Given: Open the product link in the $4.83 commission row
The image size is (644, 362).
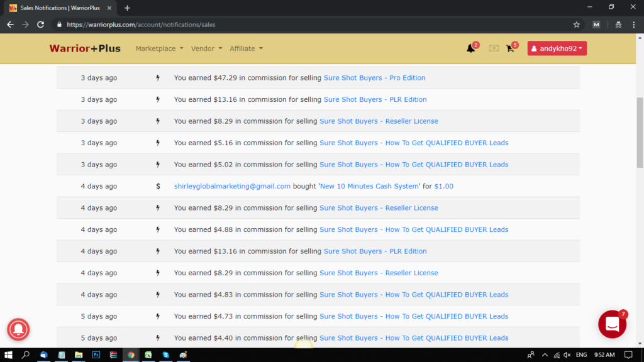Looking at the screenshot, I should pyautogui.click(x=414, y=295).
